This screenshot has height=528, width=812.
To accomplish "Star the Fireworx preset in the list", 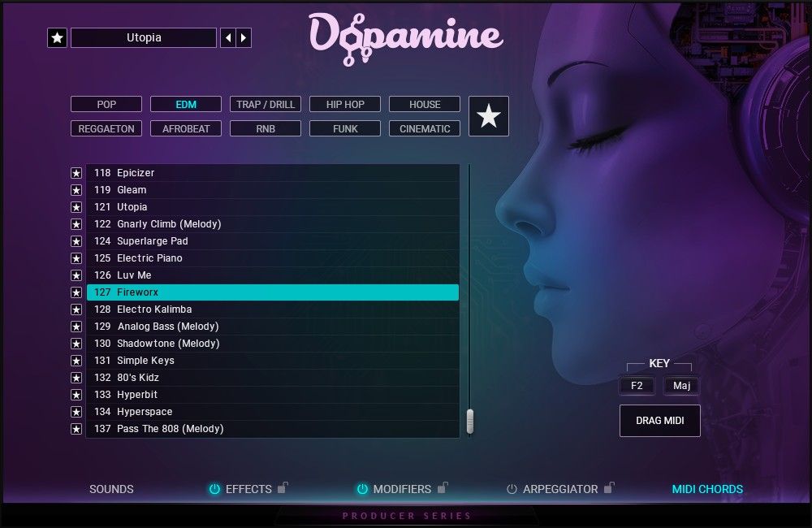I will point(76,292).
